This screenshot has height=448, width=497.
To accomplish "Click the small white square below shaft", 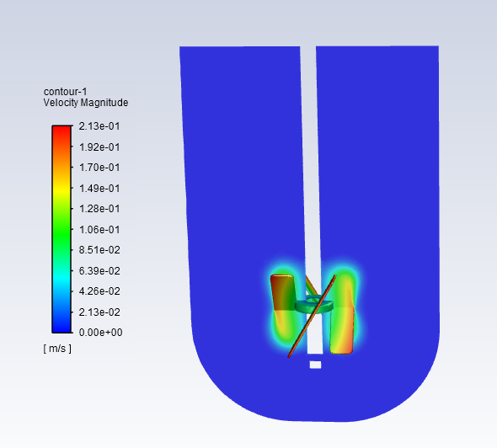I will point(315,365).
